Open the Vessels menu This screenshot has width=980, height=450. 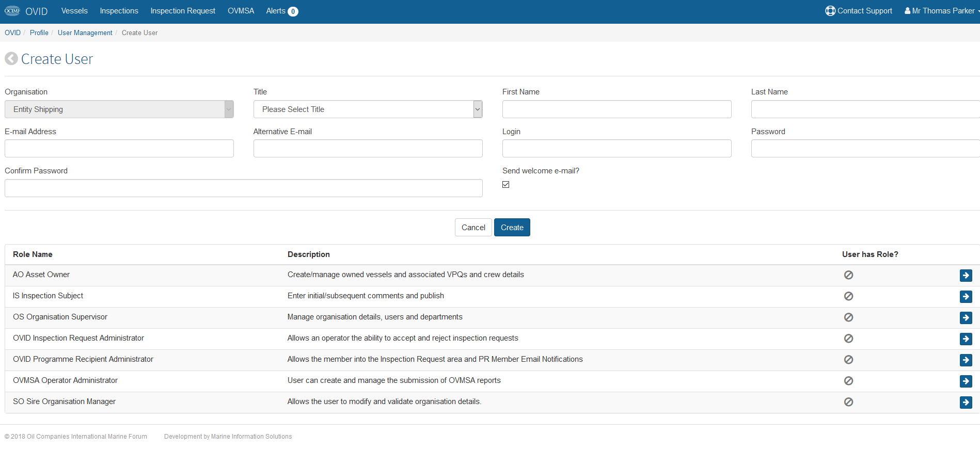click(x=74, y=11)
